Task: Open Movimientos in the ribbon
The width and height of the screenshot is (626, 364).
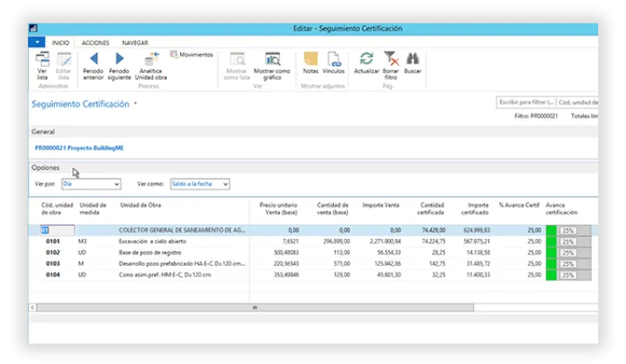Action: tap(191, 55)
